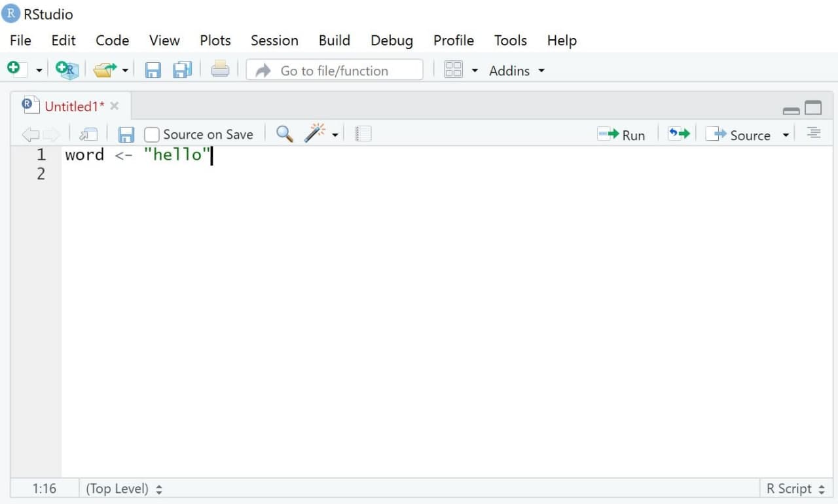Viewport: 838px width, 504px height.
Task: Open the document outline
Action: (x=813, y=133)
